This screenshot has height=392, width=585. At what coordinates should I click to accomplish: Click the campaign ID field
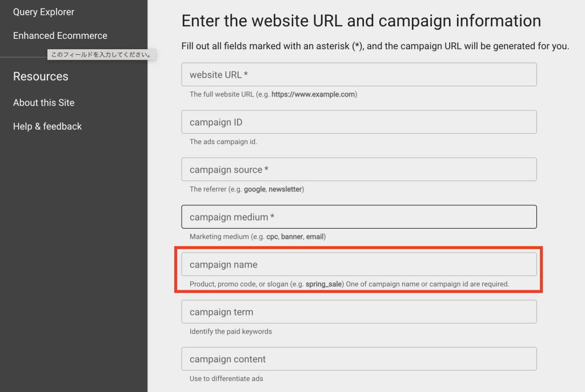359,122
